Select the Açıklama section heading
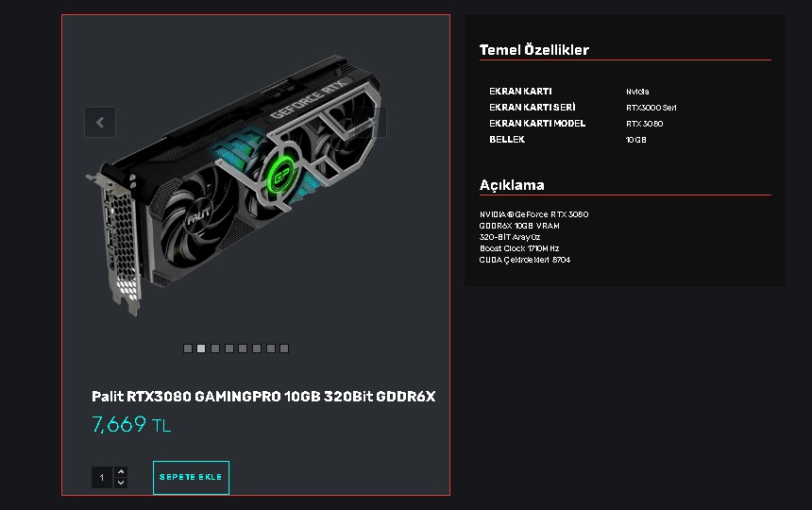This screenshot has width=812, height=510. 512,185
